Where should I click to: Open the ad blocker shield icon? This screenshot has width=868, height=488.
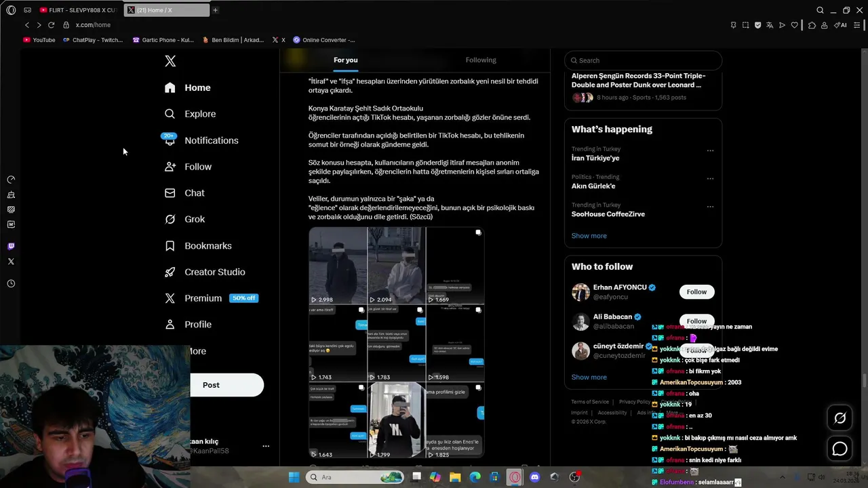pyautogui.click(x=757, y=25)
